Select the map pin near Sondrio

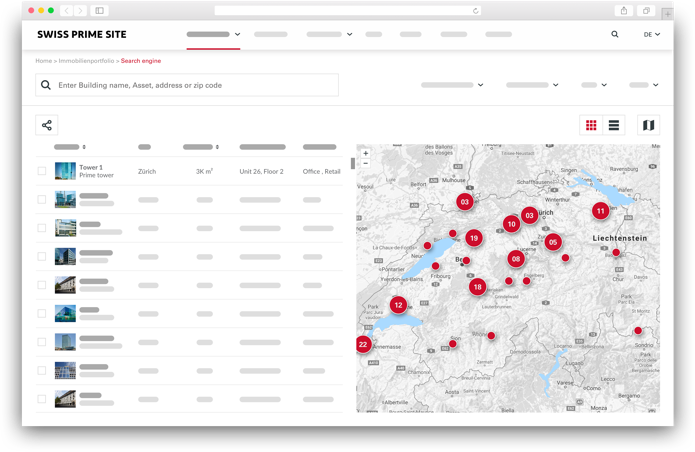(x=638, y=331)
